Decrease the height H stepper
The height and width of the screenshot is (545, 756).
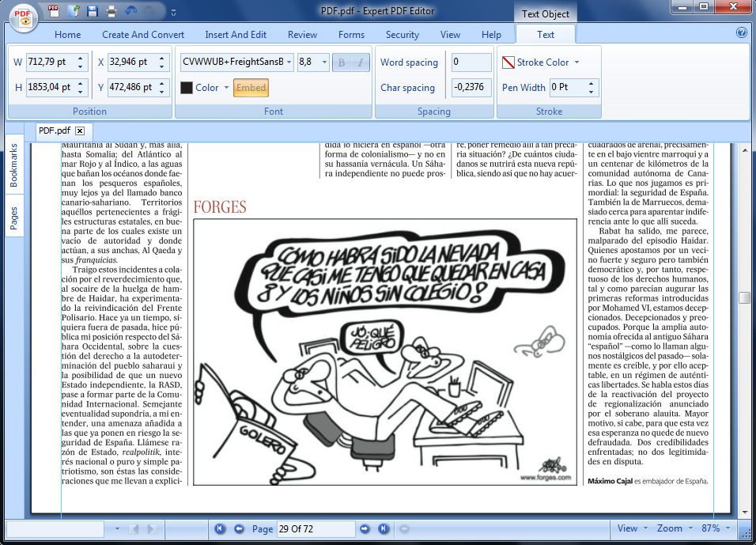80,92
